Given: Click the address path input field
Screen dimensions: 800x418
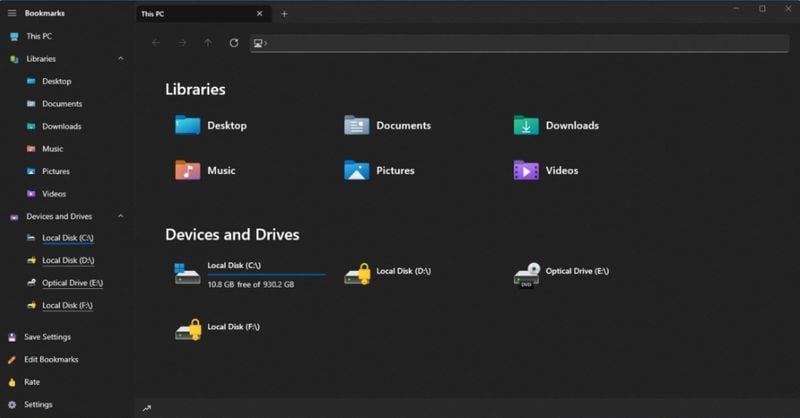Looking at the screenshot, I should tap(520, 43).
